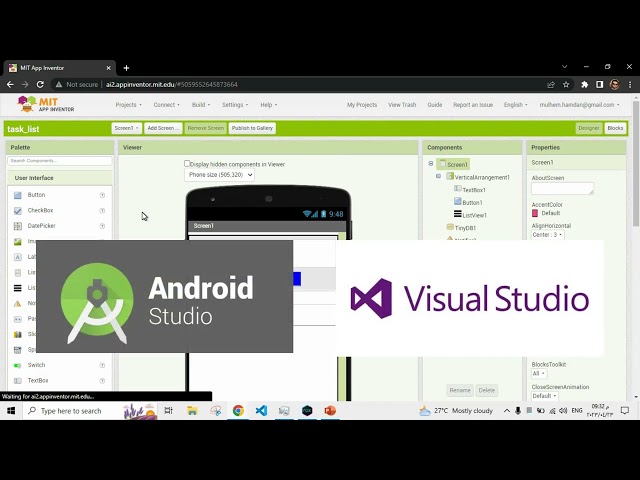Open the Connect menu

[x=166, y=105]
